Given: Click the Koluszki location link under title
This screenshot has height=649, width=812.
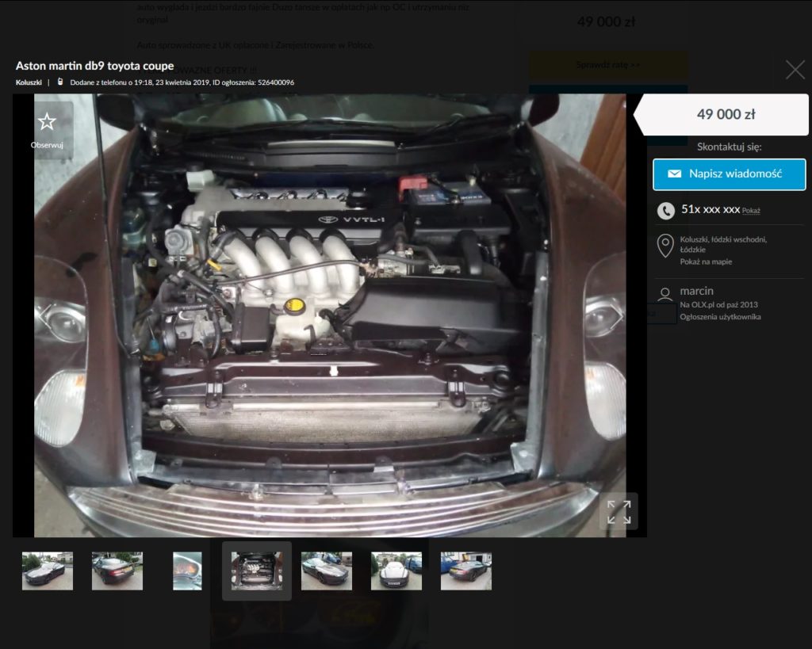Looking at the screenshot, I should pos(29,82).
